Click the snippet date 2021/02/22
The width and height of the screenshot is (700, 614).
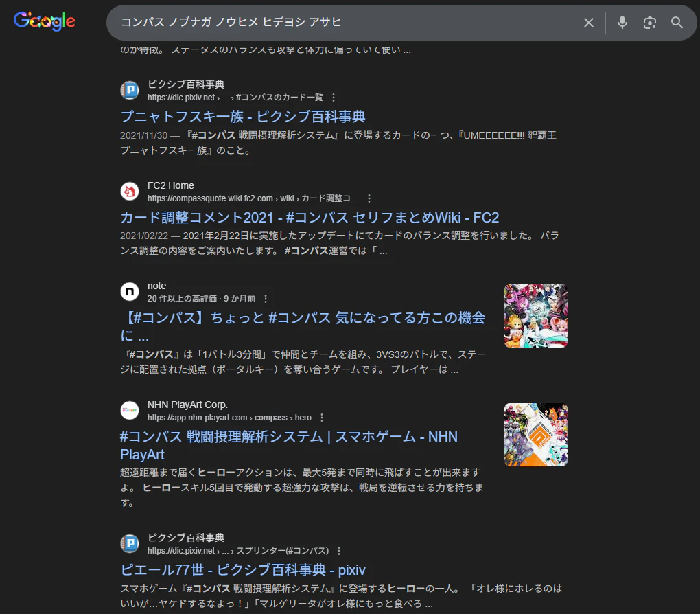143,236
